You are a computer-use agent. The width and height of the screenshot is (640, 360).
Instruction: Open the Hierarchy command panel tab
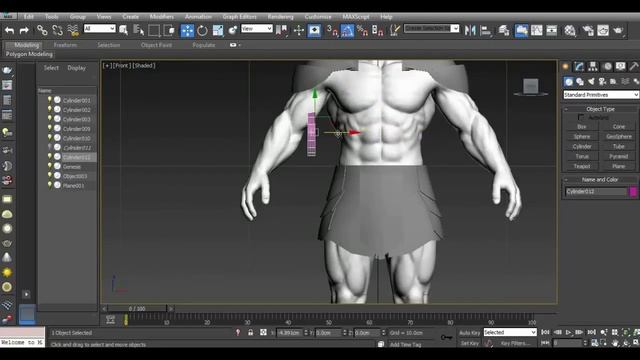(x=593, y=67)
